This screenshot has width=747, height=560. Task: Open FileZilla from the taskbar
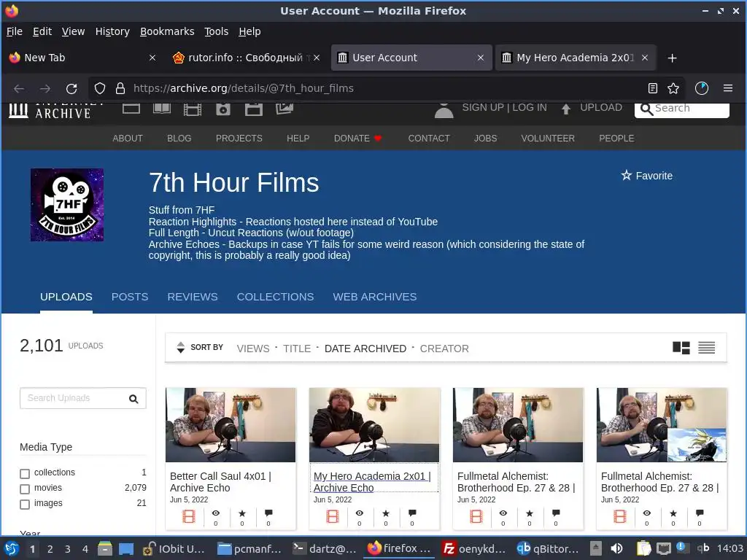click(473, 548)
